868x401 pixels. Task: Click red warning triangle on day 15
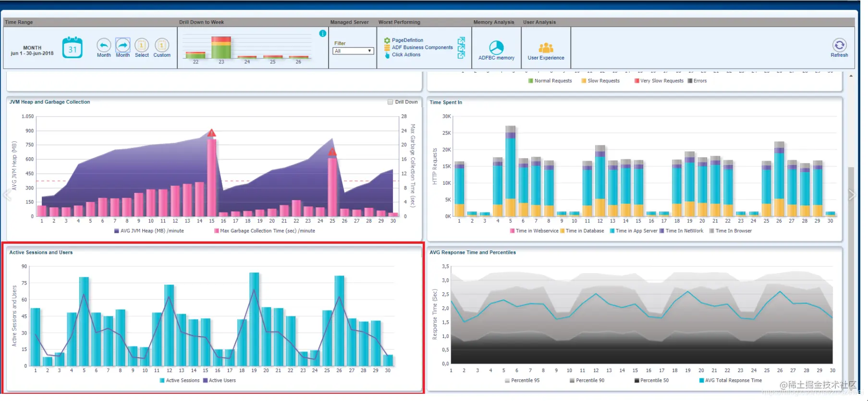click(211, 133)
